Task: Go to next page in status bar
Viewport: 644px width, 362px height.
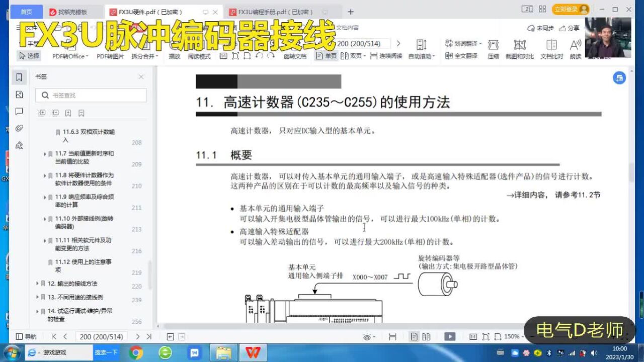Action: (x=137, y=337)
